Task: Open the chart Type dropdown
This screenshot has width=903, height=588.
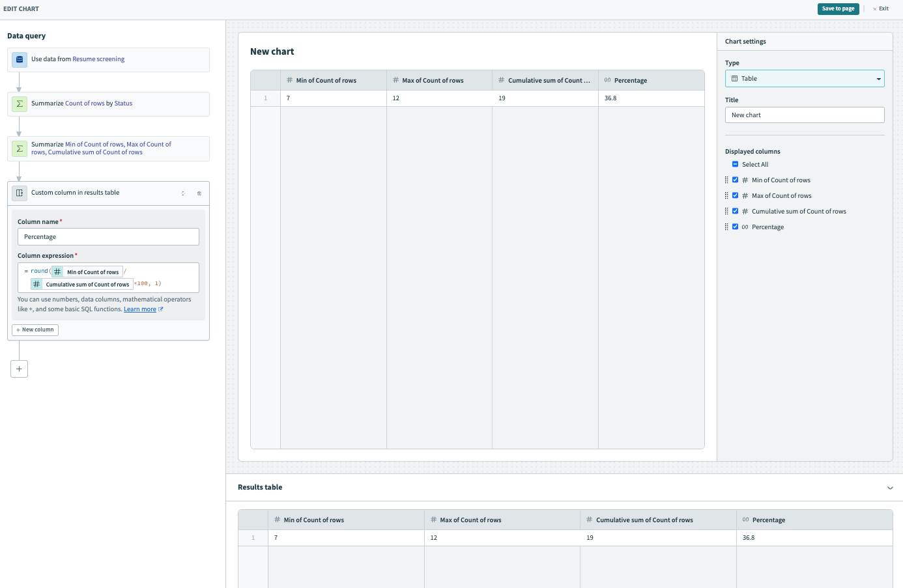Action: [x=804, y=79]
